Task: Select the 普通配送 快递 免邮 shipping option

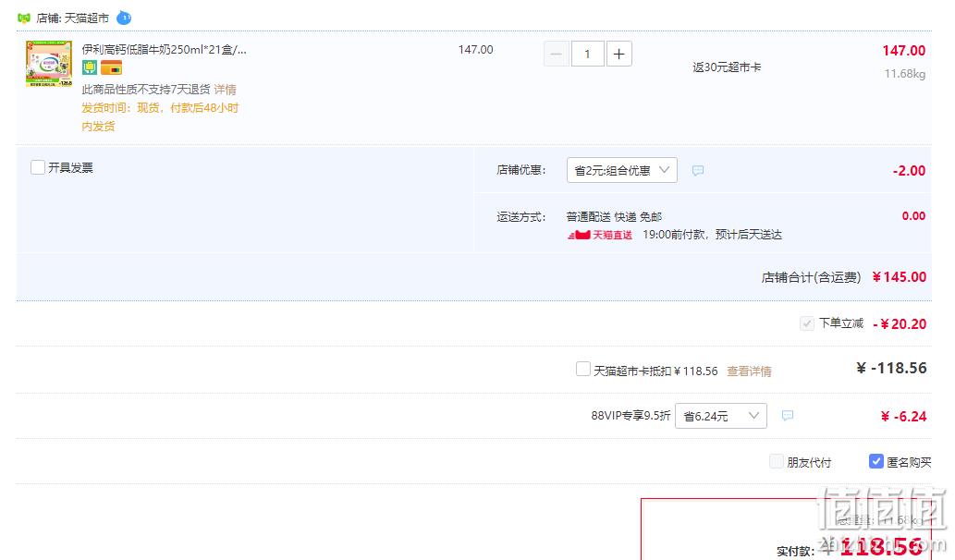Action: [614, 216]
